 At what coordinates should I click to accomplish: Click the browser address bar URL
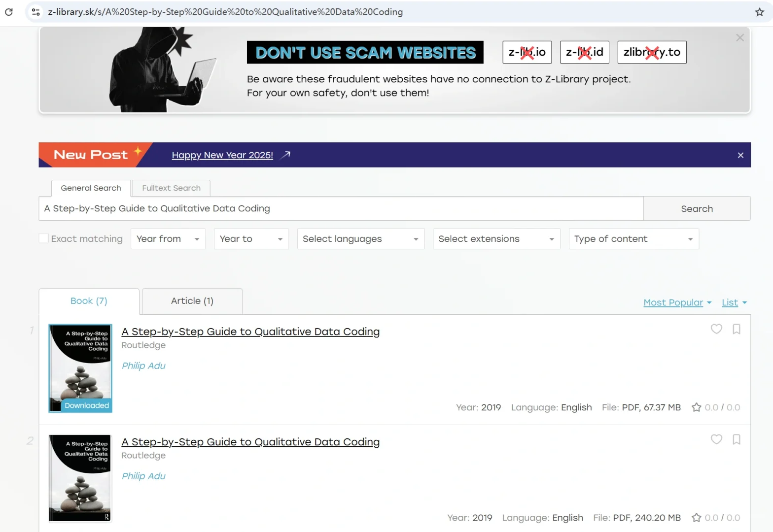tap(225, 12)
